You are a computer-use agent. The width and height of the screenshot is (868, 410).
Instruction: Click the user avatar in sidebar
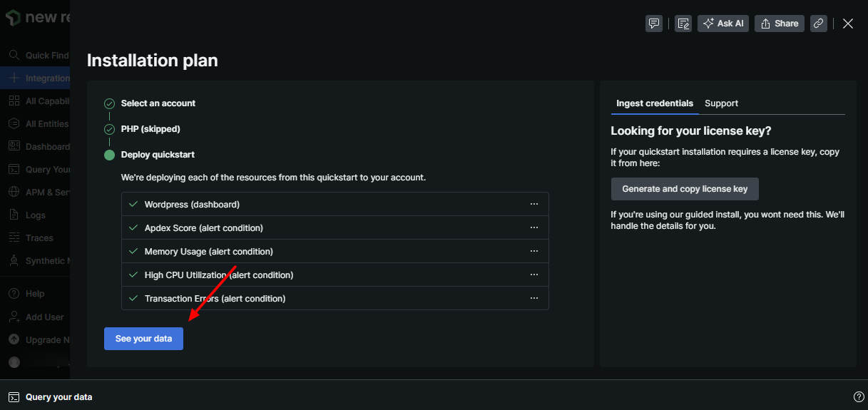pos(14,362)
